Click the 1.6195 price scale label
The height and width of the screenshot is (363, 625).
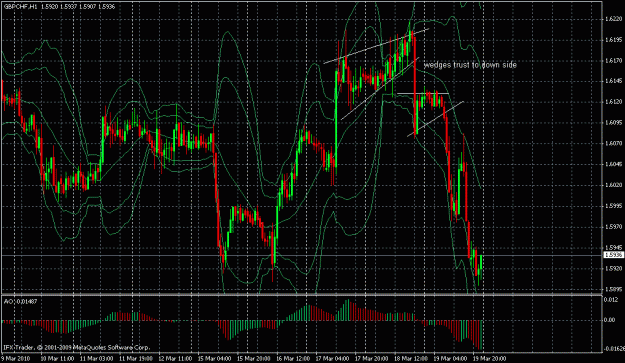coord(613,40)
